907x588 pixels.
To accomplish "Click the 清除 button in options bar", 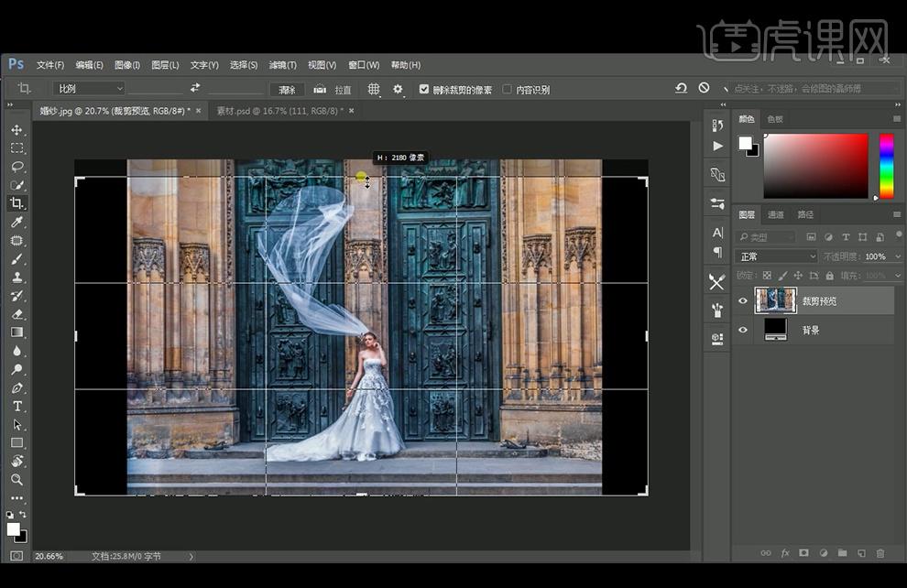I will pyautogui.click(x=287, y=90).
